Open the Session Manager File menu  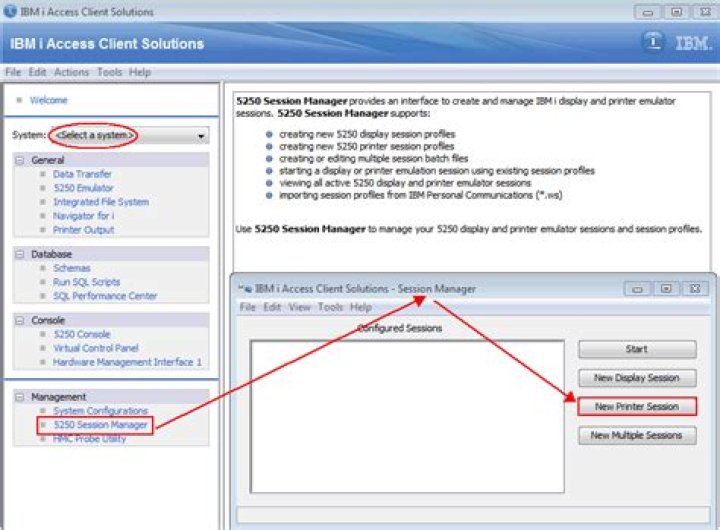click(x=248, y=307)
